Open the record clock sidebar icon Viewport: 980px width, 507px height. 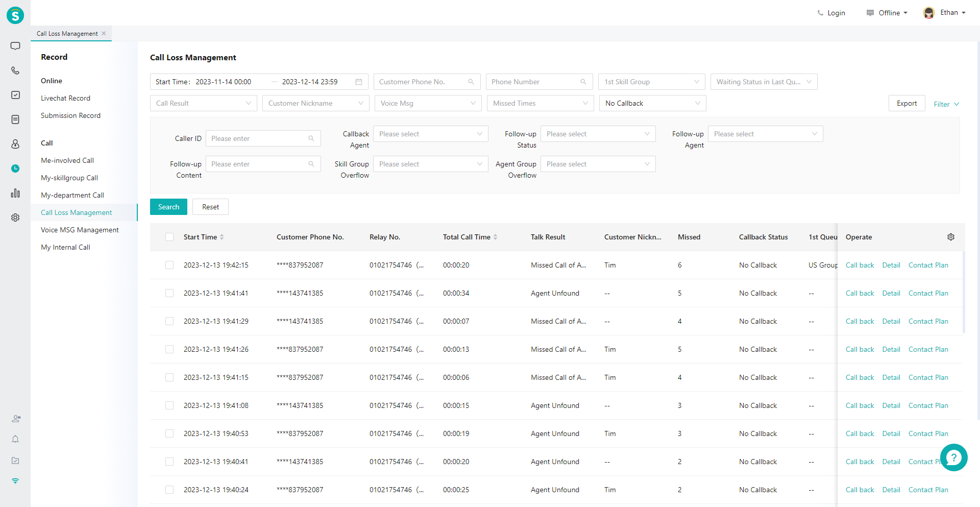15,168
